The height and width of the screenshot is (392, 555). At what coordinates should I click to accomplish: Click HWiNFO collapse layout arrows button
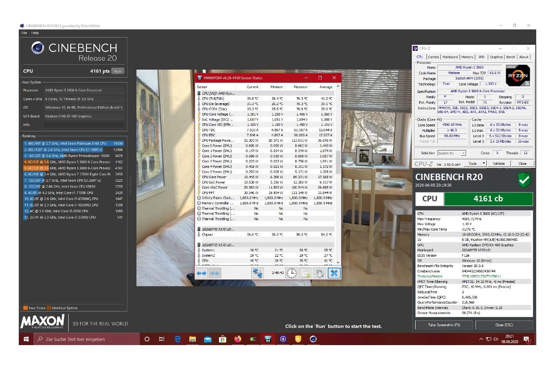tap(214, 273)
